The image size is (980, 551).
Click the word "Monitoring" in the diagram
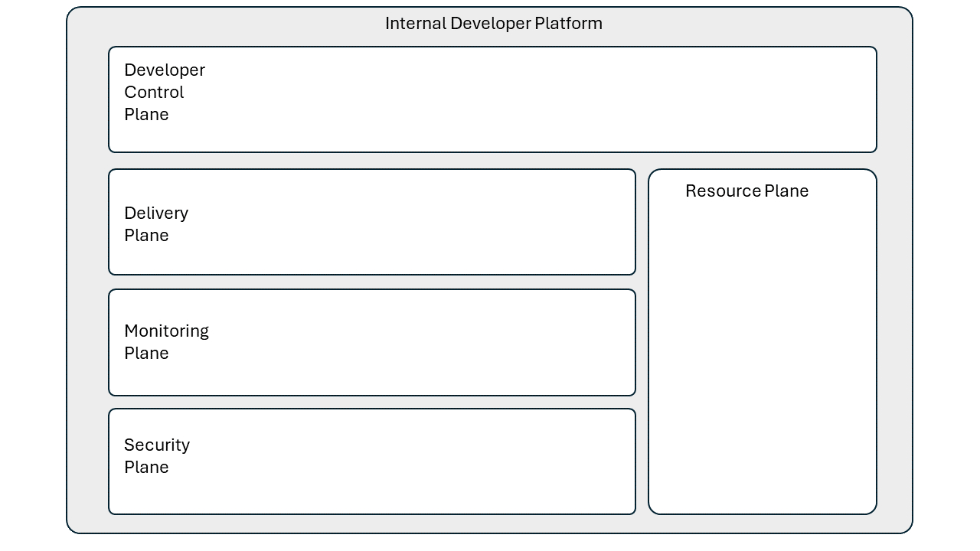point(166,331)
